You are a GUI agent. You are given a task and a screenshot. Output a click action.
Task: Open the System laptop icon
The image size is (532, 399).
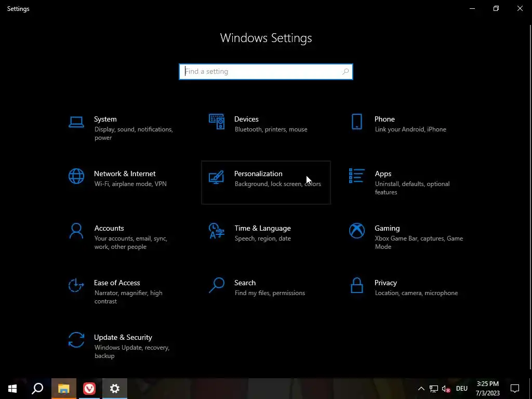(x=76, y=122)
